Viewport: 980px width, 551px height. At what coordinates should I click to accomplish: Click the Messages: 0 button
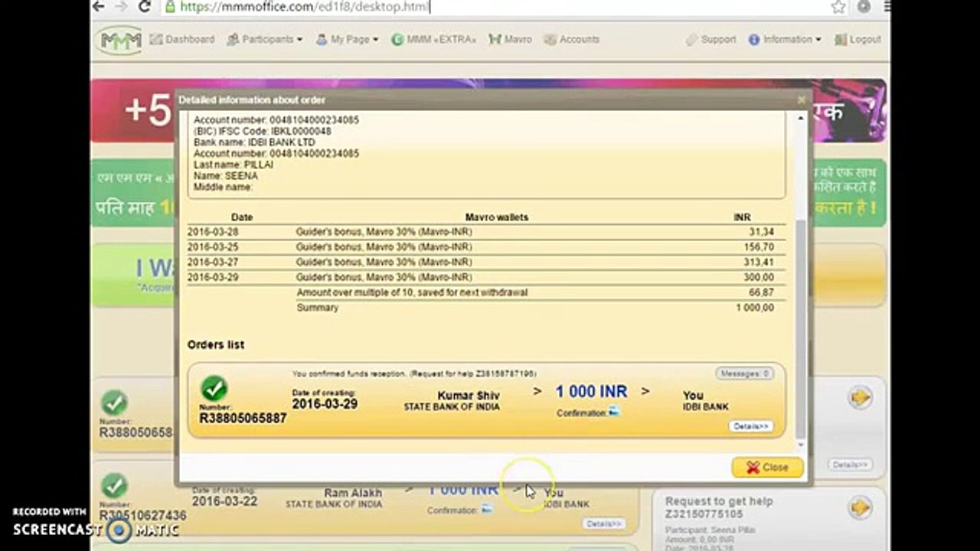(744, 373)
